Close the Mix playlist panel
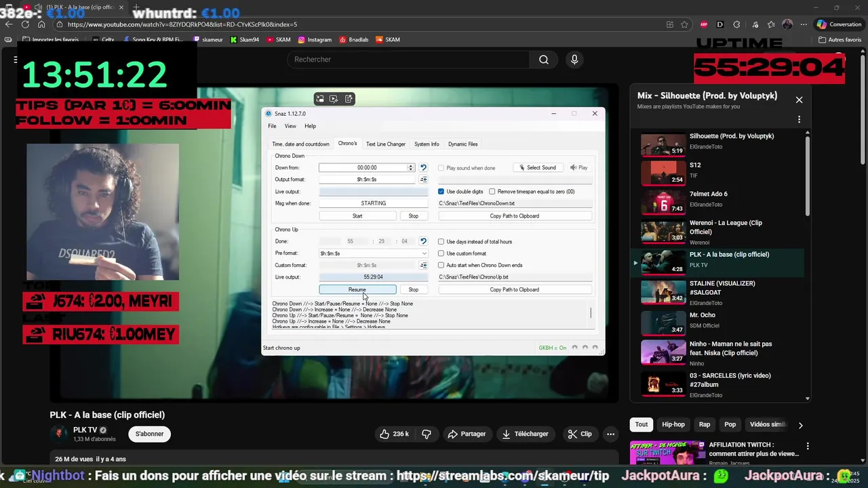This screenshot has width=868, height=488. coord(799,100)
